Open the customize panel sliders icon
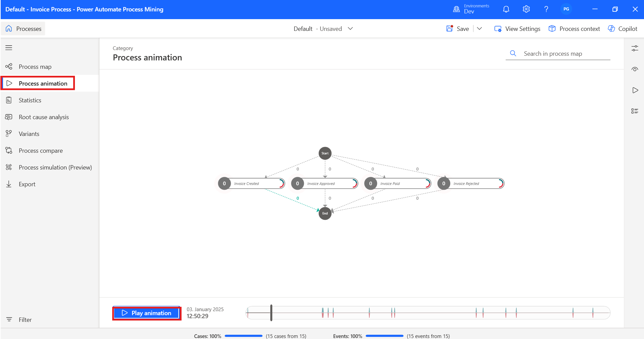644x339 pixels. 635,48
